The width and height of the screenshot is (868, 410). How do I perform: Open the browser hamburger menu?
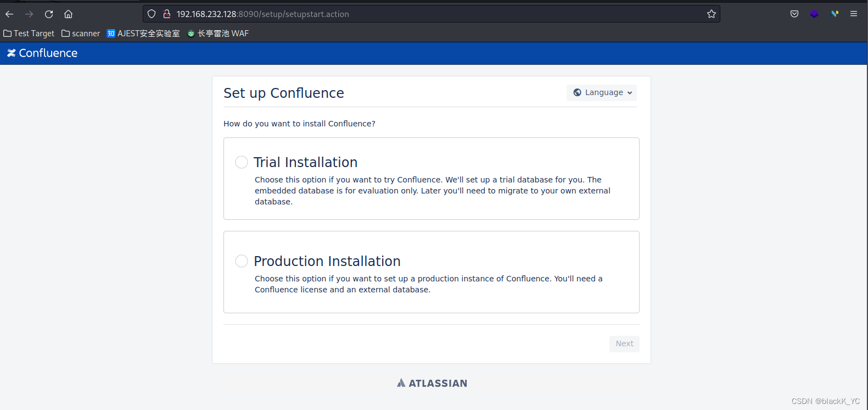tap(854, 14)
